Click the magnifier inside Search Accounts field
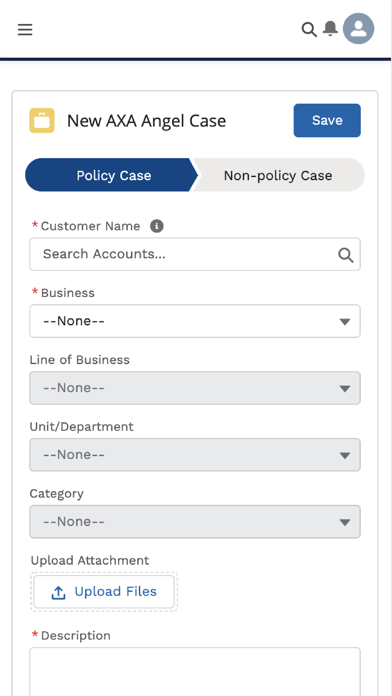 click(345, 255)
